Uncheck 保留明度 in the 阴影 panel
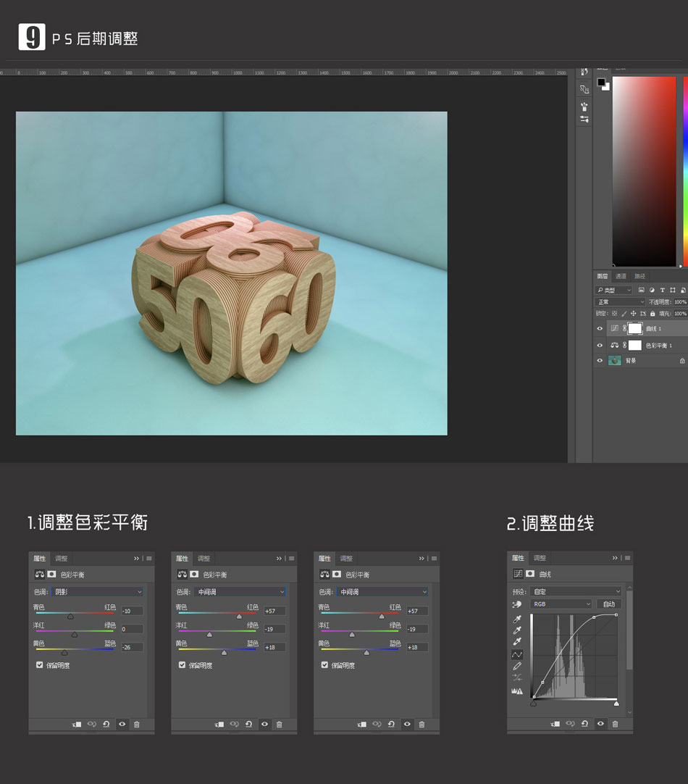 tap(40, 665)
